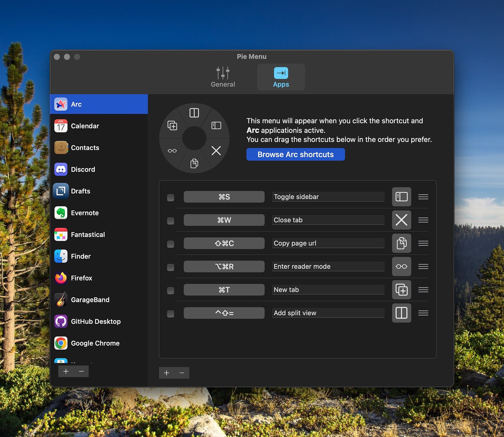Change the New tab plus icon button
The height and width of the screenshot is (437, 504).
pos(401,290)
